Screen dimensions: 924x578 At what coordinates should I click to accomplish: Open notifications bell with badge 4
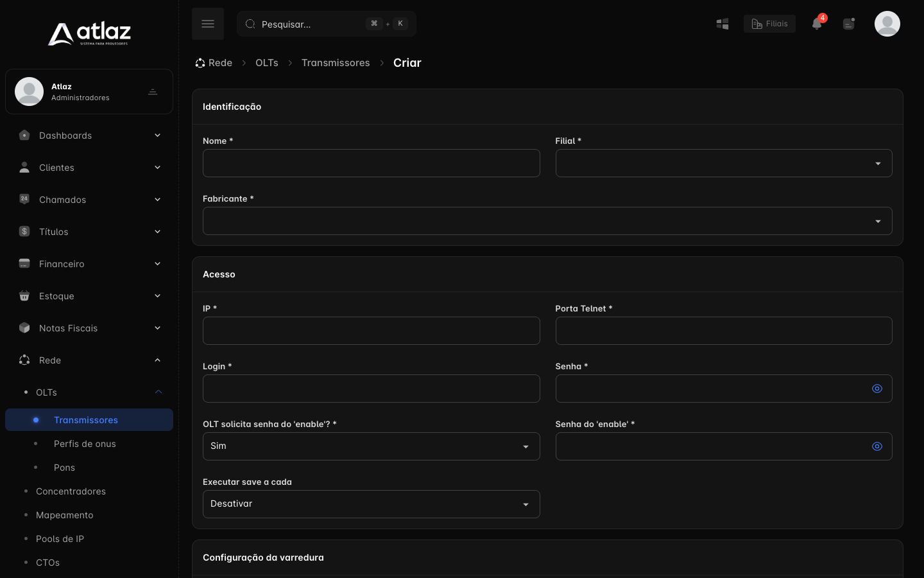tap(817, 24)
